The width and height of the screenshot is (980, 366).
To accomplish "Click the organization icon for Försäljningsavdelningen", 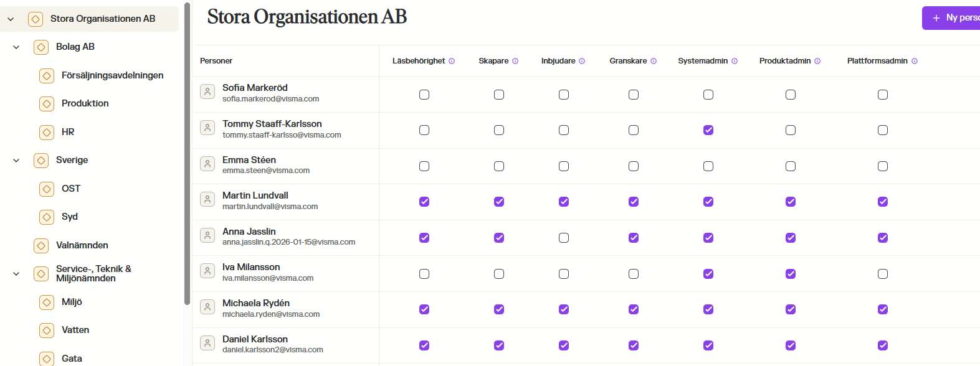I will pos(47,76).
